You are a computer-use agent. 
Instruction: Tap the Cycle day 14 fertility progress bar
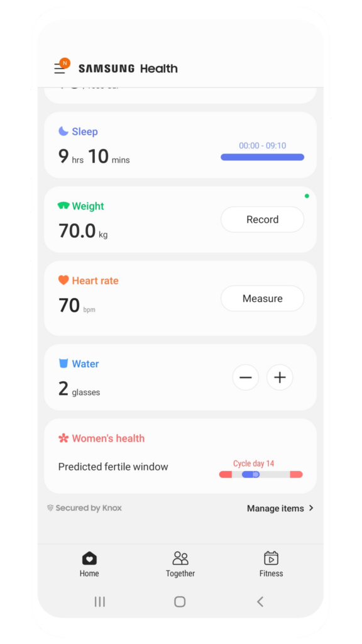(262, 474)
